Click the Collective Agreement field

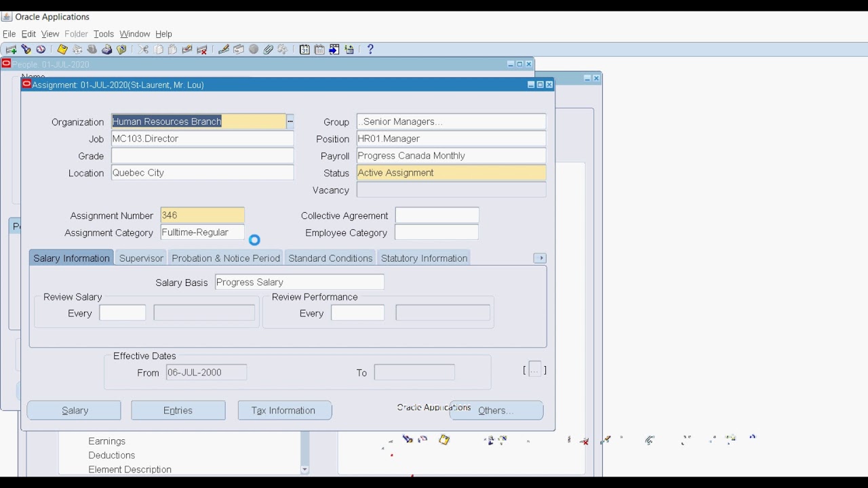(x=437, y=216)
